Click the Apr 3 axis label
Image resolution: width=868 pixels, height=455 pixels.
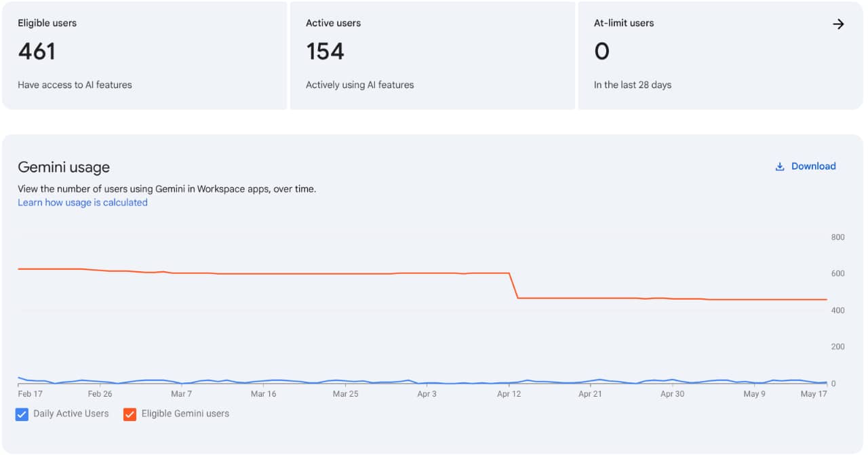coord(427,393)
